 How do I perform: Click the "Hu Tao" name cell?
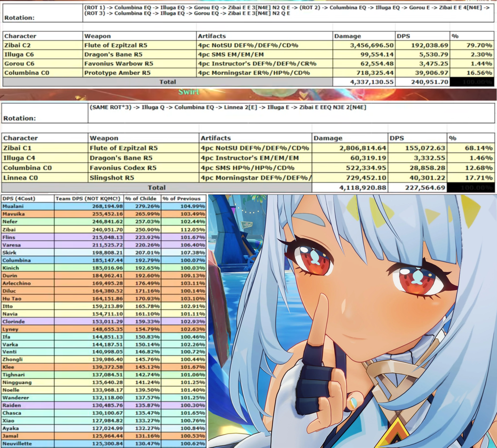28,299
